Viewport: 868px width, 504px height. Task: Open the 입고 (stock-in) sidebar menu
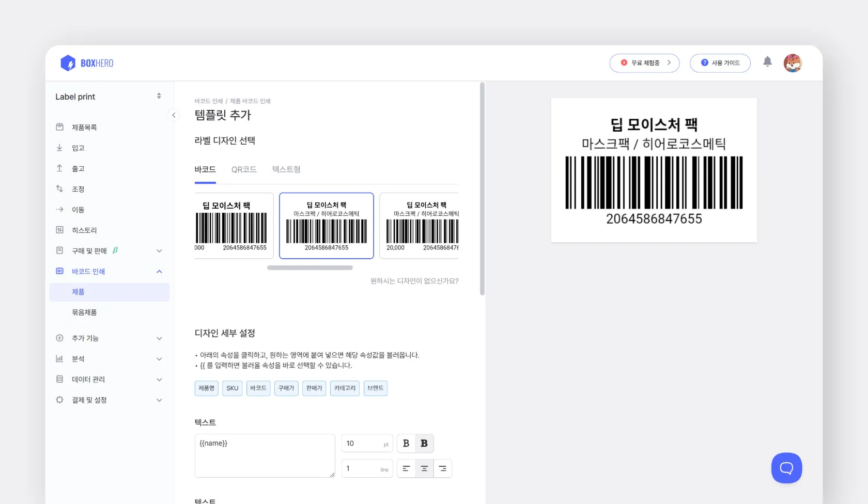pos(79,148)
